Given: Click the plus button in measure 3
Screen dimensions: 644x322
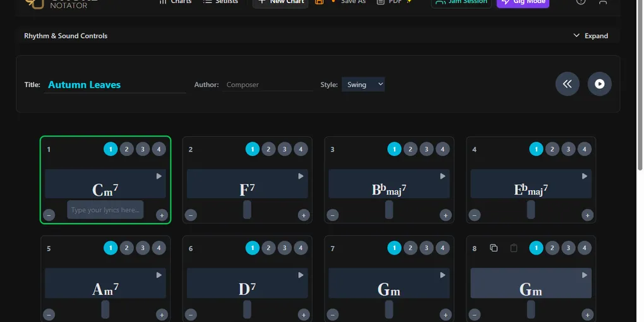Looking at the screenshot, I should point(446,215).
